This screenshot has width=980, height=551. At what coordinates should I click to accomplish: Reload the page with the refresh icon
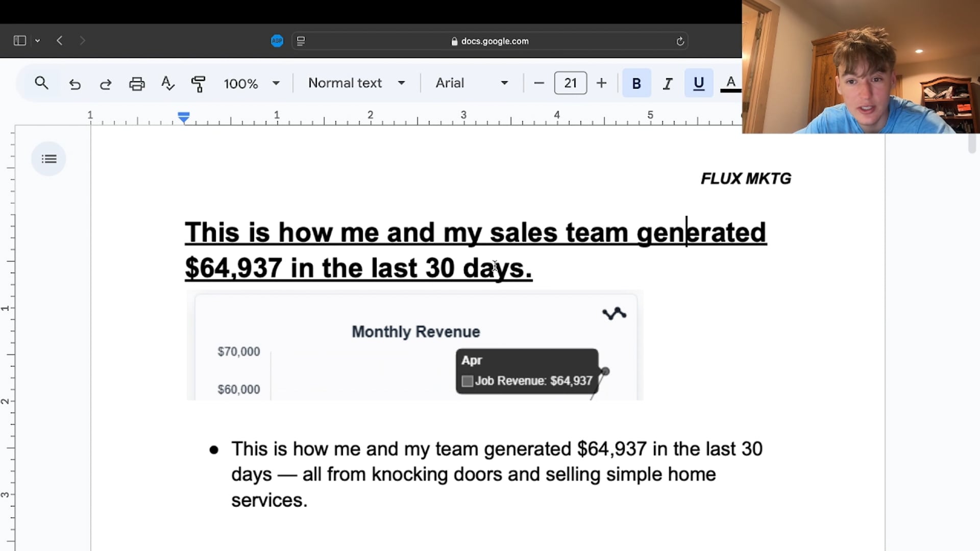pos(680,41)
